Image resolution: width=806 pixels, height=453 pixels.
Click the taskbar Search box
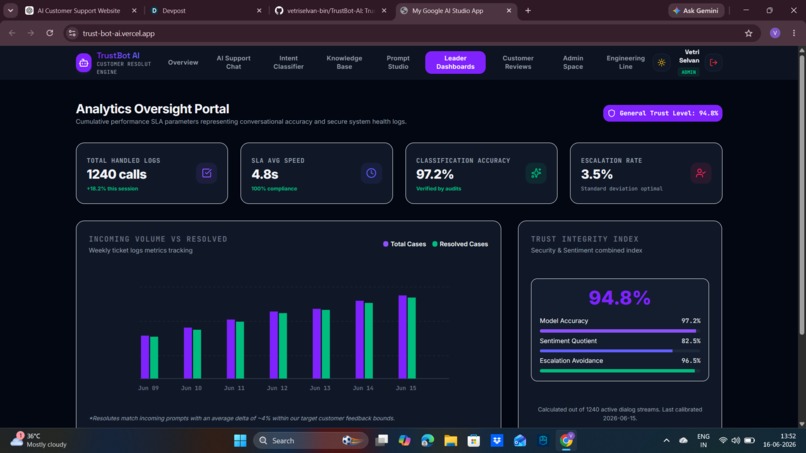pyautogui.click(x=311, y=441)
